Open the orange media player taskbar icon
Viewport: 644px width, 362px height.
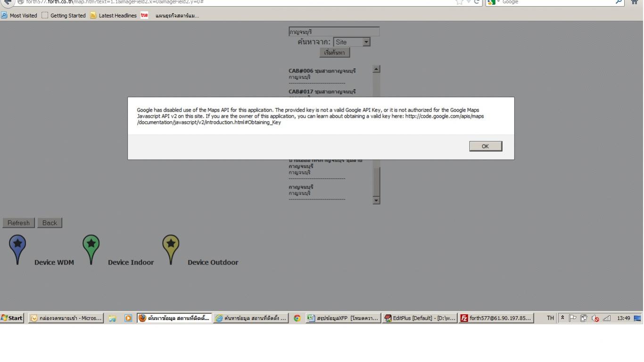pyautogui.click(x=129, y=318)
